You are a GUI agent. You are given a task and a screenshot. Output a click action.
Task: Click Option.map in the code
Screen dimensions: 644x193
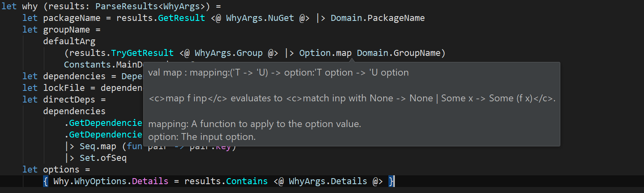pyautogui.click(x=325, y=53)
